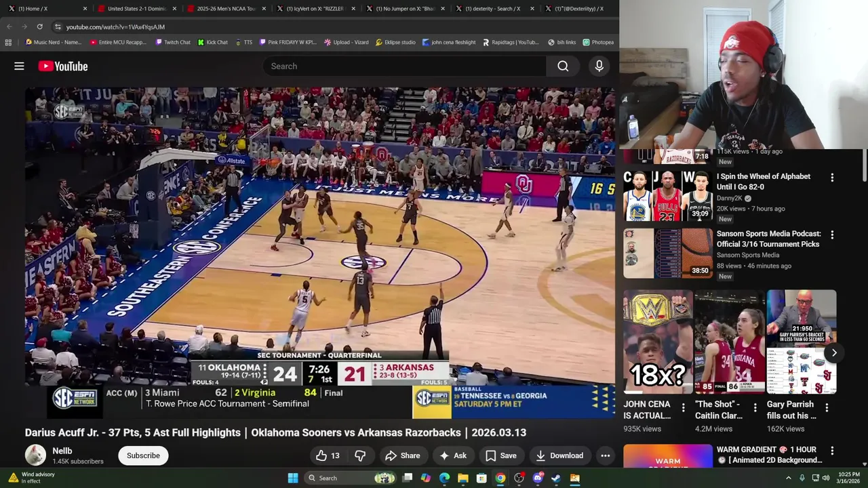Dislike the video with thumbs down
Screen dimensions: 868x488
[x=360, y=455]
